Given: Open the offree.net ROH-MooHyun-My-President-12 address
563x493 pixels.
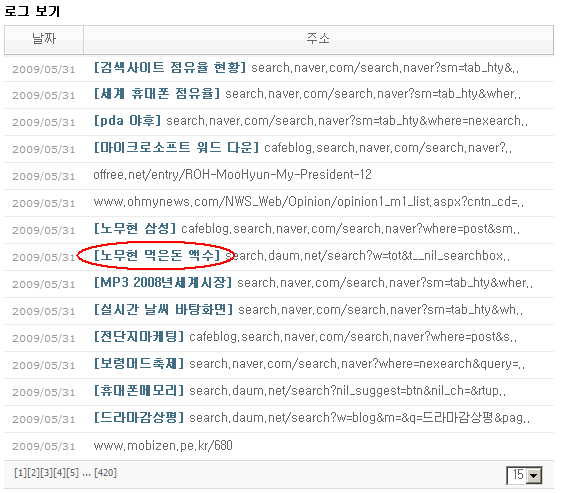Looking at the screenshot, I should (x=232, y=175).
